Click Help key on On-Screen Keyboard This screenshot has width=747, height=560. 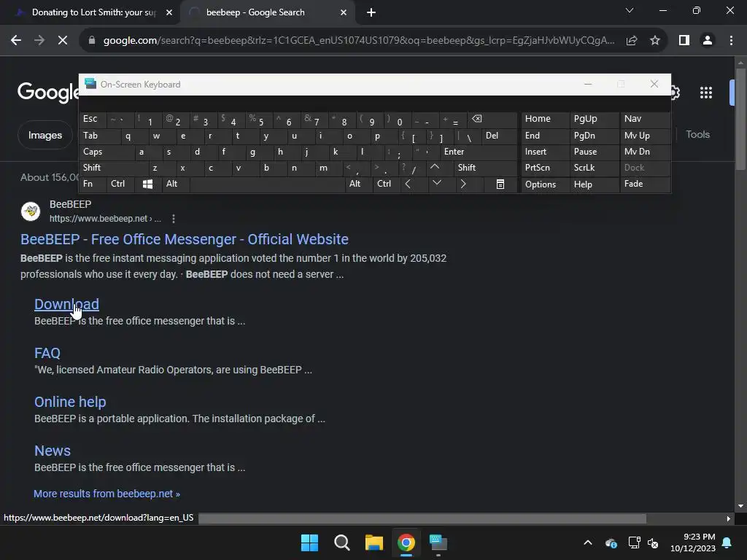pos(594,184)
